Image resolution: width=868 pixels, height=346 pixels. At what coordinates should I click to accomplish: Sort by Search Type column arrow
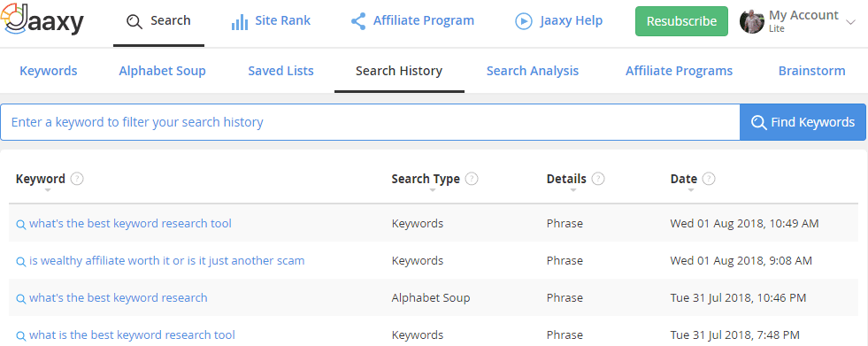tap(433, 190)
